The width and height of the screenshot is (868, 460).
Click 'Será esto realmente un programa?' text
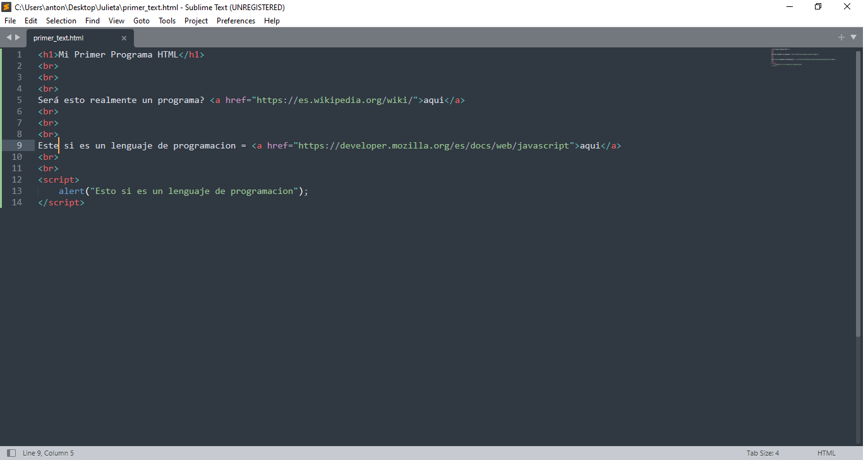coord(121,100)
